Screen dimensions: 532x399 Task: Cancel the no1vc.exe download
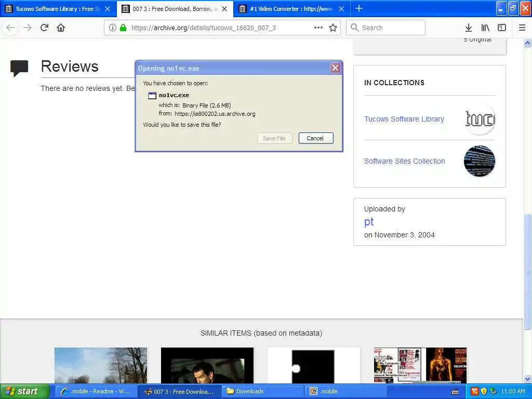tap(316, 138)
